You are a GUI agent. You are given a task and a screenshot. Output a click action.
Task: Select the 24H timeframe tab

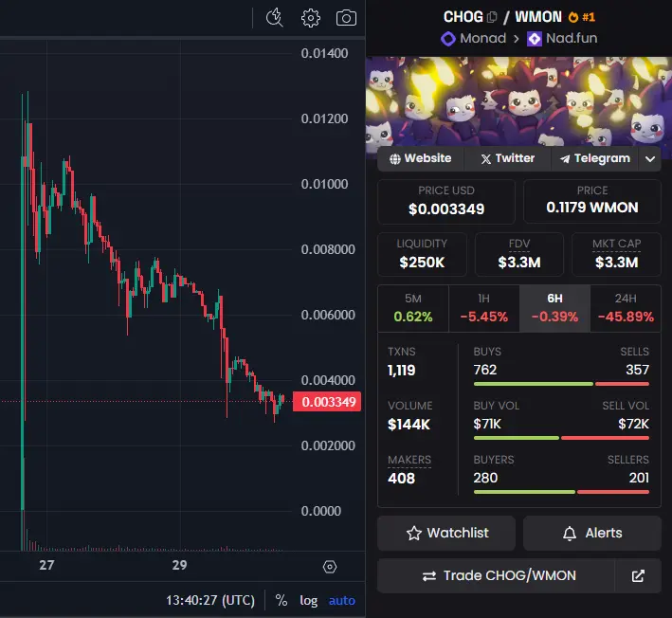coord(626,308)
